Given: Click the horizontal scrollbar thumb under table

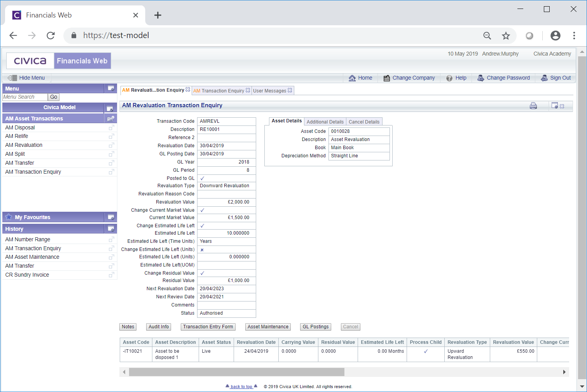Looking at the screenshot, I should (237, 372).
